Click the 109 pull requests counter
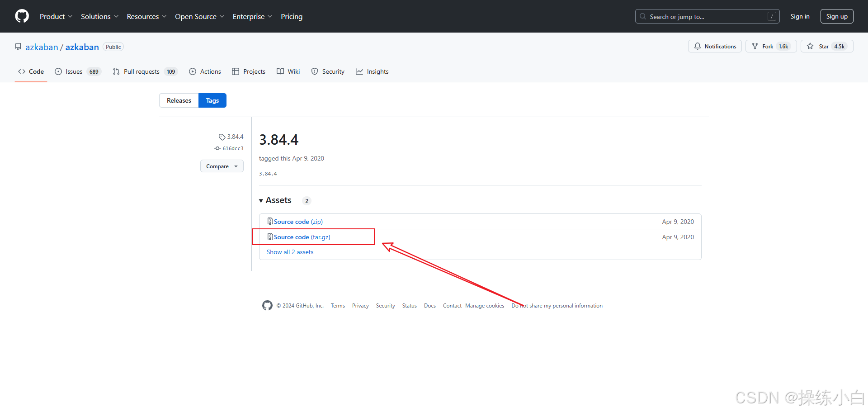Viewport: 868px width, 412px height. coord(171,71)
